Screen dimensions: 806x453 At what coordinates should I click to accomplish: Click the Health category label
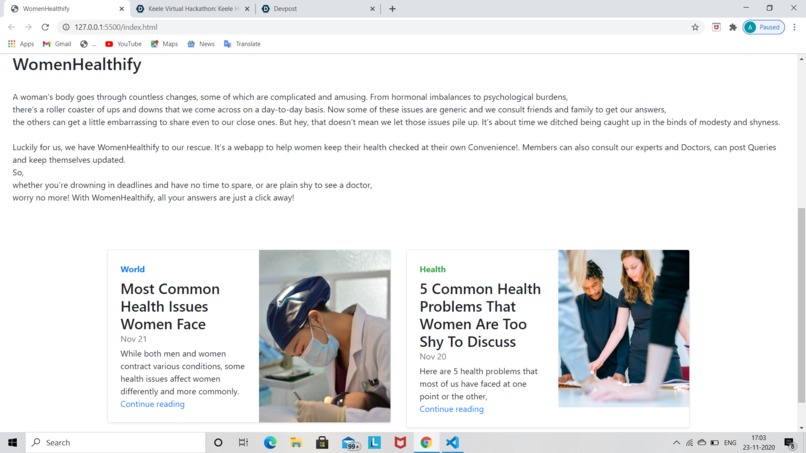[432, 269]
